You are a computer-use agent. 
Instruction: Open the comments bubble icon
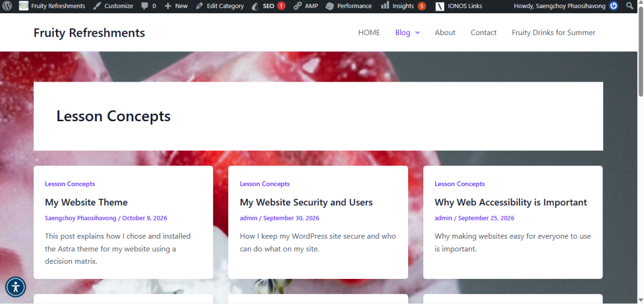click(x=145, y=6)
